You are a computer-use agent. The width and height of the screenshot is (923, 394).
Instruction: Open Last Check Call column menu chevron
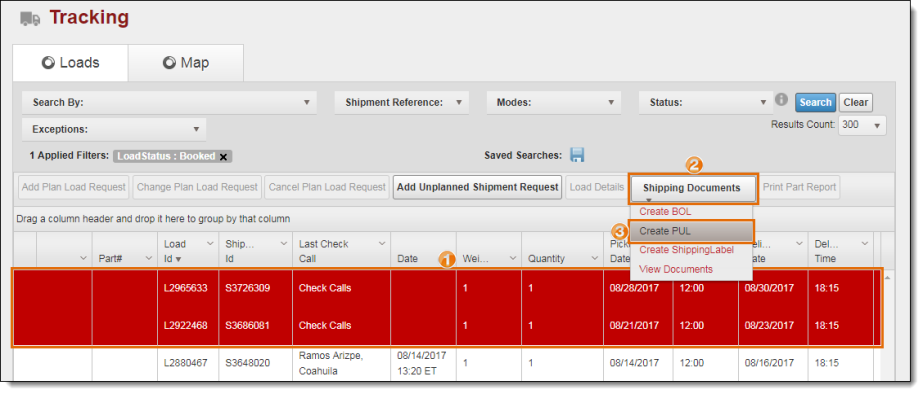381,243
